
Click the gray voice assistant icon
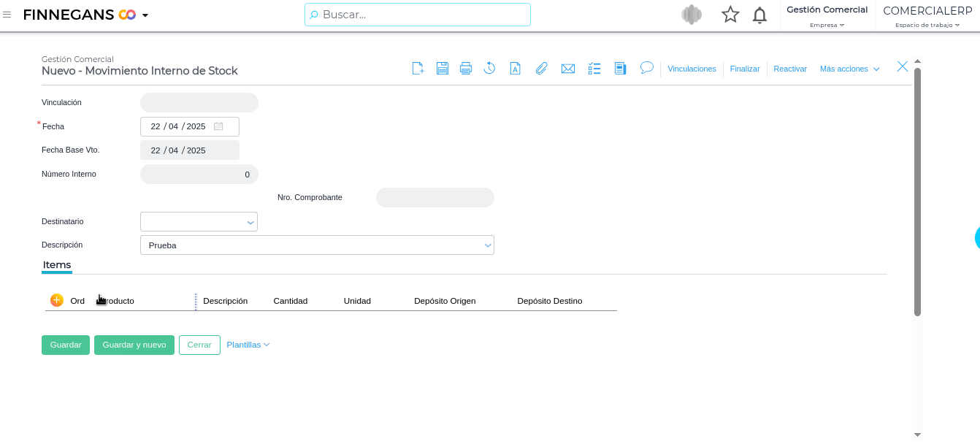point(691,15)
